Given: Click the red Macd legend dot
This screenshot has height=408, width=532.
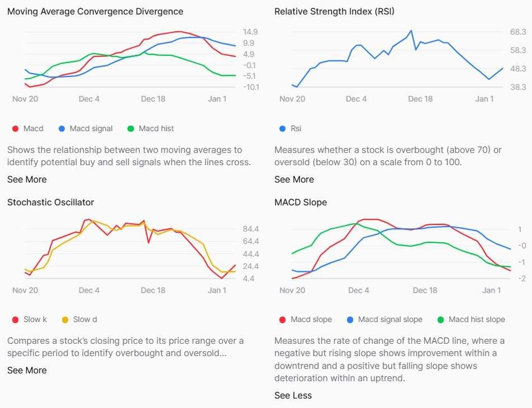Looking at the screenshot, I should click(x=16, y=129).
